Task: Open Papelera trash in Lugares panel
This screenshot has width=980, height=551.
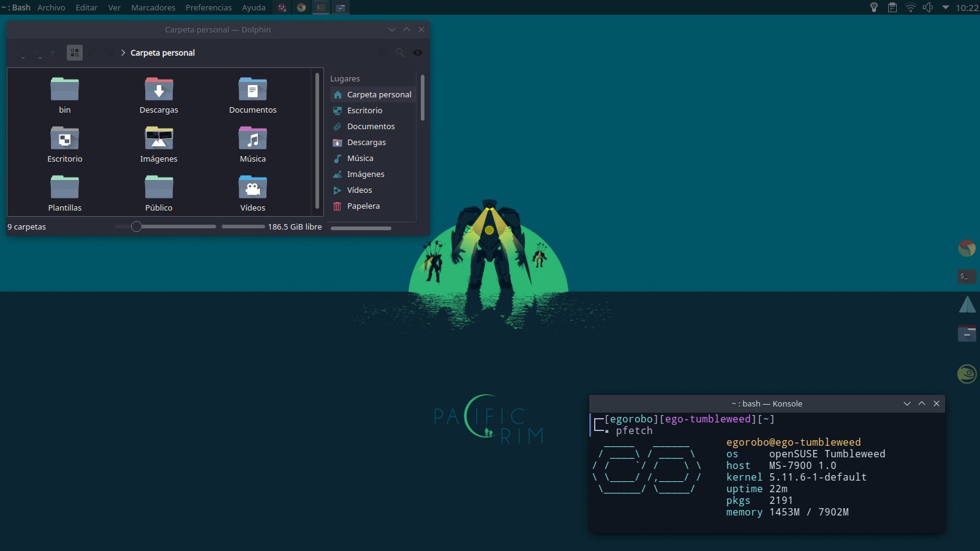Action: [x=363, y=206]
